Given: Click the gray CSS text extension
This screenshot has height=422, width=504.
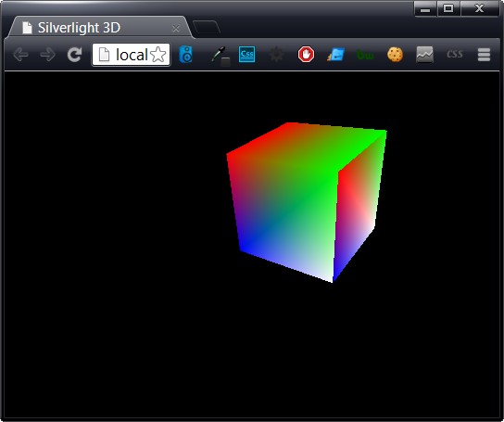Looking at the screenshot, I should tap(455, 54).
